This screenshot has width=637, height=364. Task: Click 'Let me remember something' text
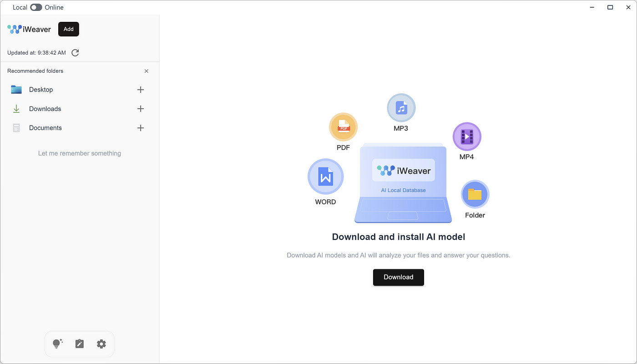(80, 153)
